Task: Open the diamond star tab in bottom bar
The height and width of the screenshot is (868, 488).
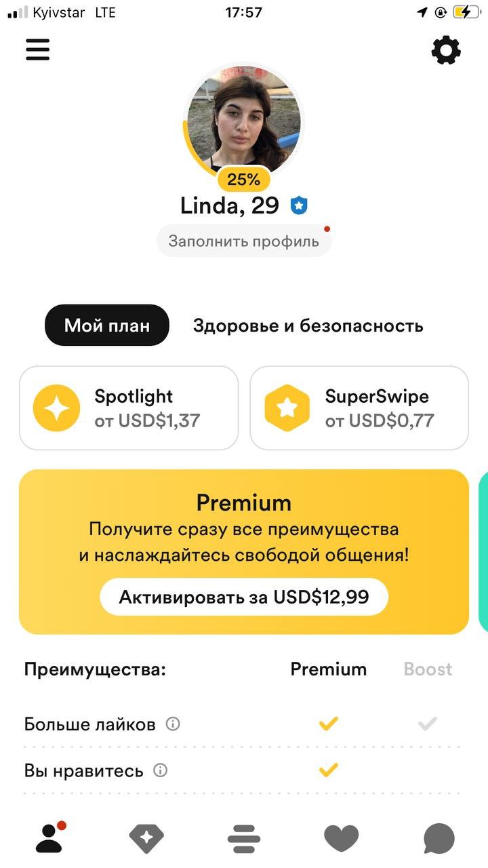Action: point(146,839)
